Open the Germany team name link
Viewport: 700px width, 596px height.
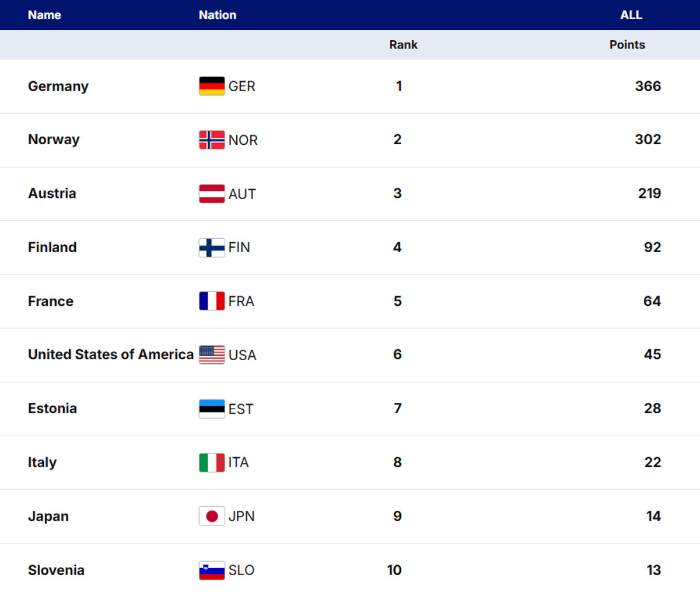[58, 86]
